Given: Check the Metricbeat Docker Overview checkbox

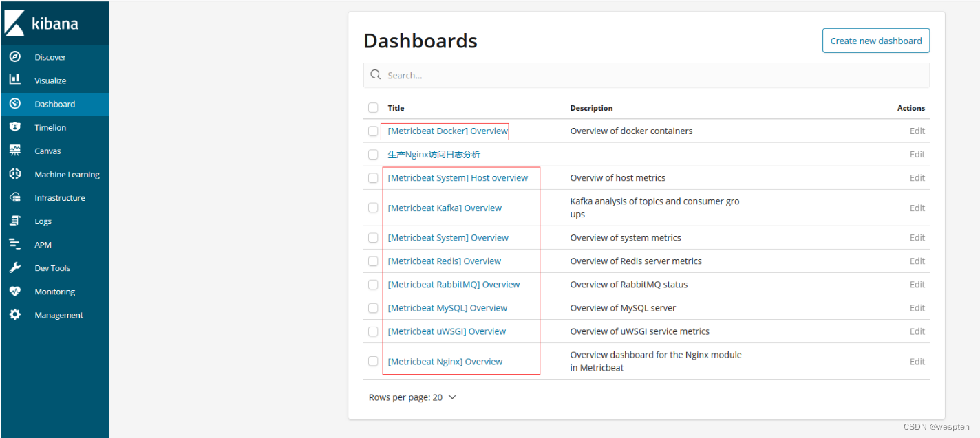Looking at the screenshot, I should click(x=373, y=131).
